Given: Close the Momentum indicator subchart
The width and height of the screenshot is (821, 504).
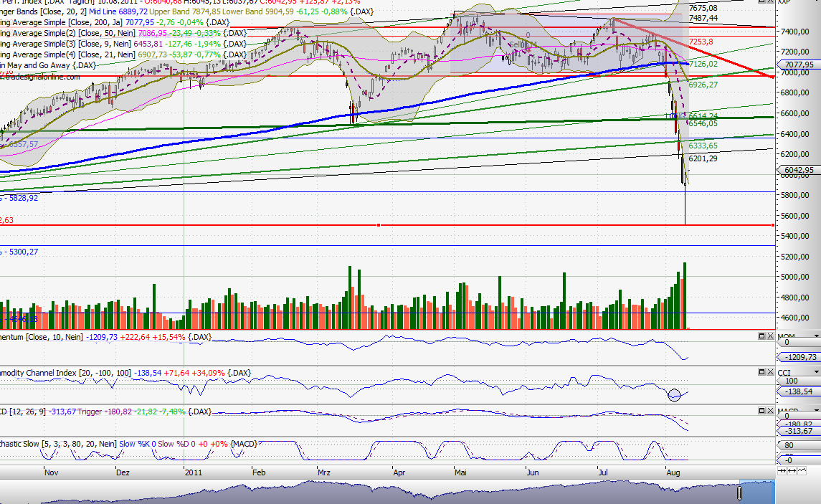Looking at the screenshot, I should click(770, 336).
